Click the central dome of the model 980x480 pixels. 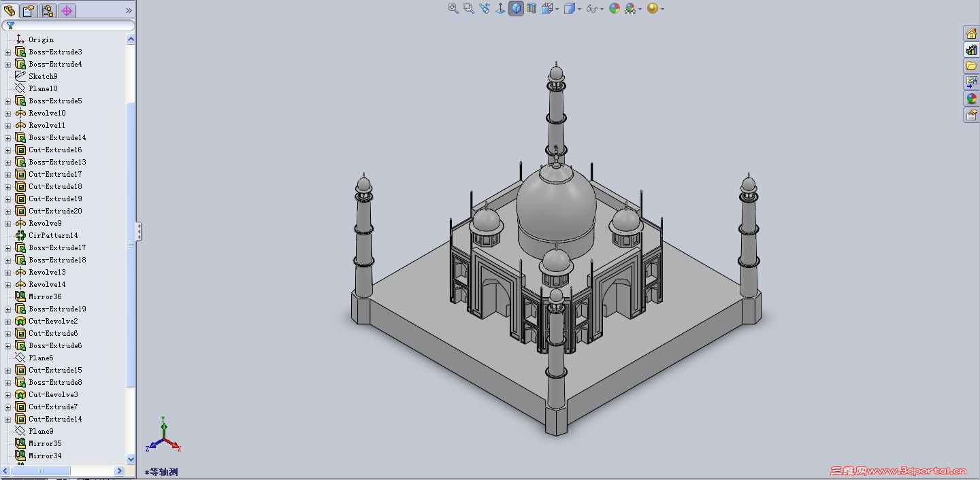(x=556, y=204)
